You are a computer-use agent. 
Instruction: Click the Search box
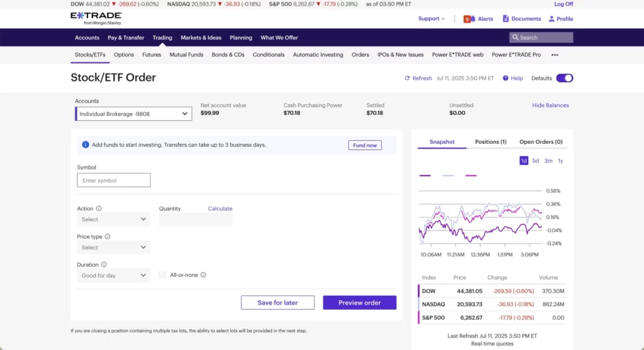[x=541, y=37]
